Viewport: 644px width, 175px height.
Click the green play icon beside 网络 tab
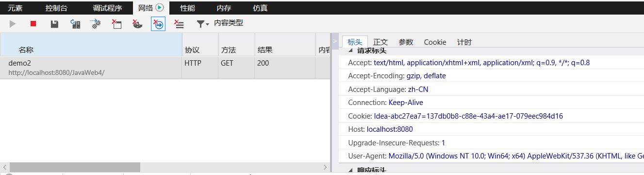159,8
